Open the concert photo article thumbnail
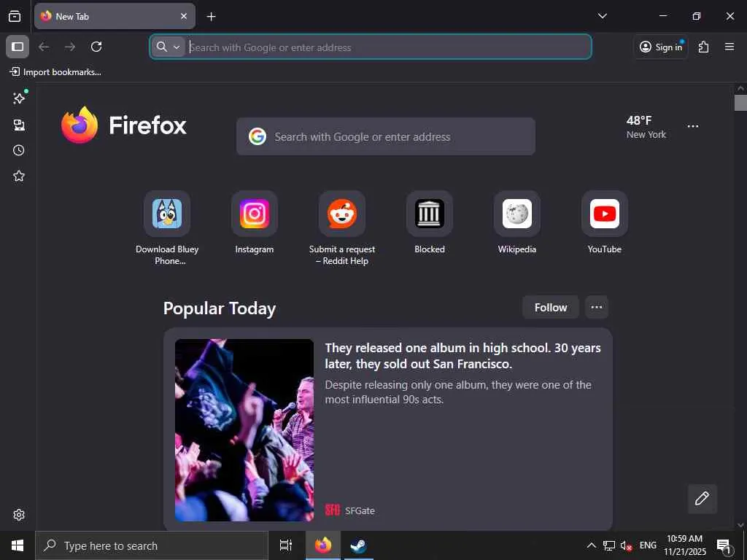Viewport: 747px width, 560px height. (244, 430)
